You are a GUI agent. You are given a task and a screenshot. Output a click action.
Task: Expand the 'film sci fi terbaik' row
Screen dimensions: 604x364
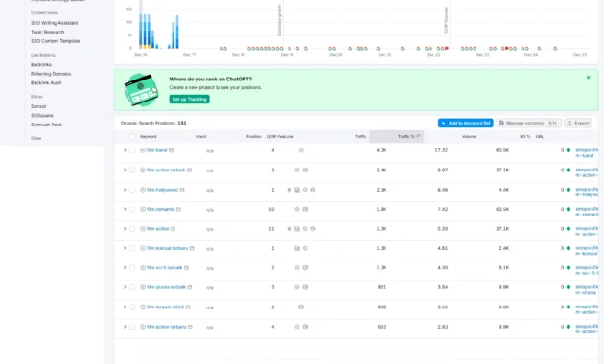[125, 268]
